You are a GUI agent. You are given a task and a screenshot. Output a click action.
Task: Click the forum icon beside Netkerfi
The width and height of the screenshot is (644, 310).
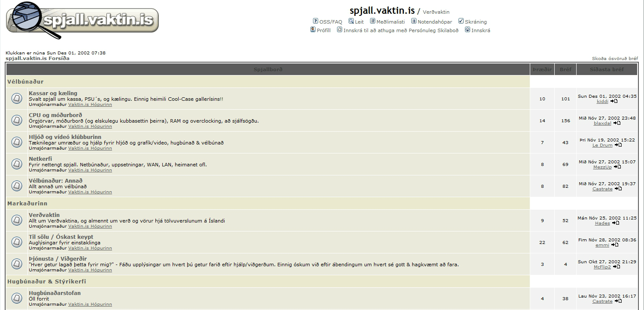(x=17, y=164)
